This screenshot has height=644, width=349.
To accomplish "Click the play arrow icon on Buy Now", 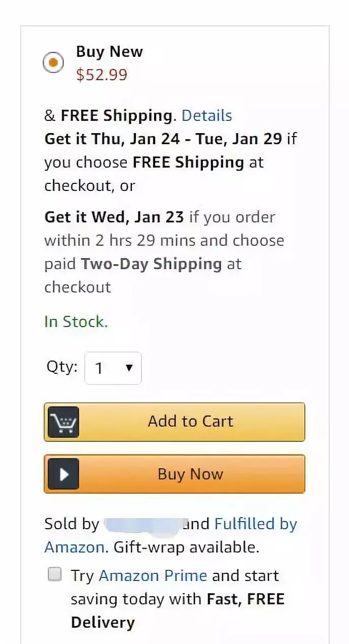I will pyautogui.click(x=63, y=474).
